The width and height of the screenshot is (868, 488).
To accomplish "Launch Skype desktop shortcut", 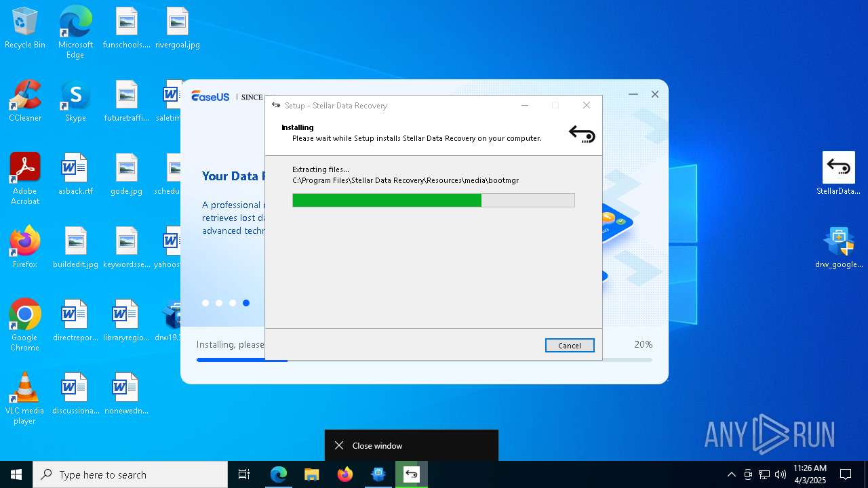I will click(x=75, y=102).
